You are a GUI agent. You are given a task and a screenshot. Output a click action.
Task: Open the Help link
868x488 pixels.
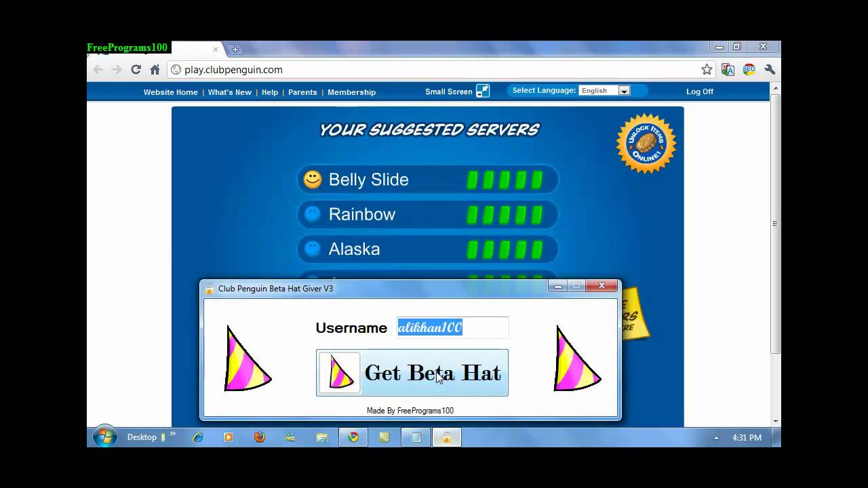pos(270,92)
